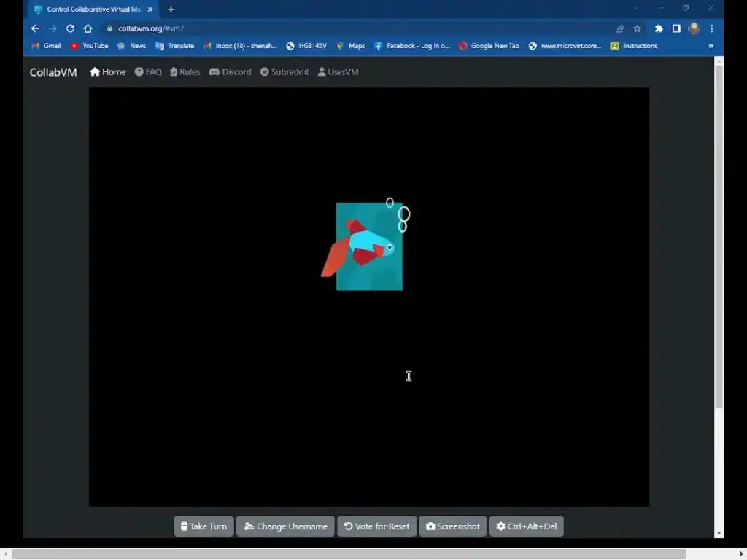The height and width of the screenshot is (560, 747).
Task: Click the CollabVM brand logo text
Action: (53, 72)
